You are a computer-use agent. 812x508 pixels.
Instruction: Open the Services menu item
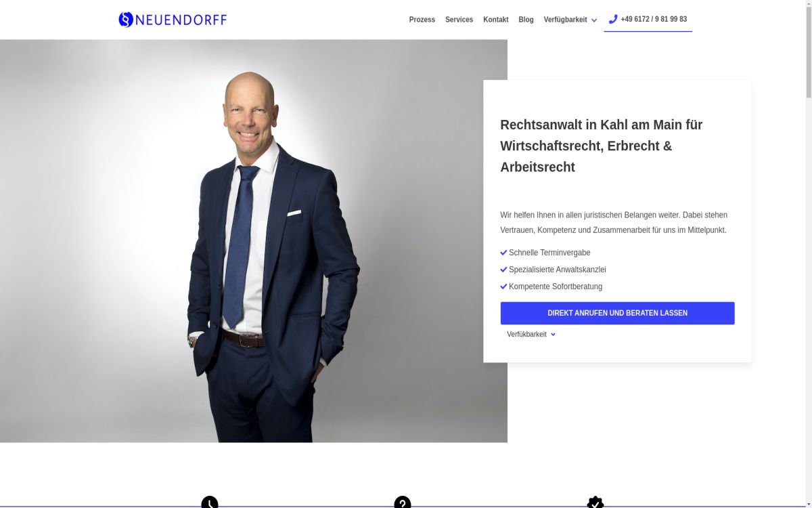coord(459,20)
